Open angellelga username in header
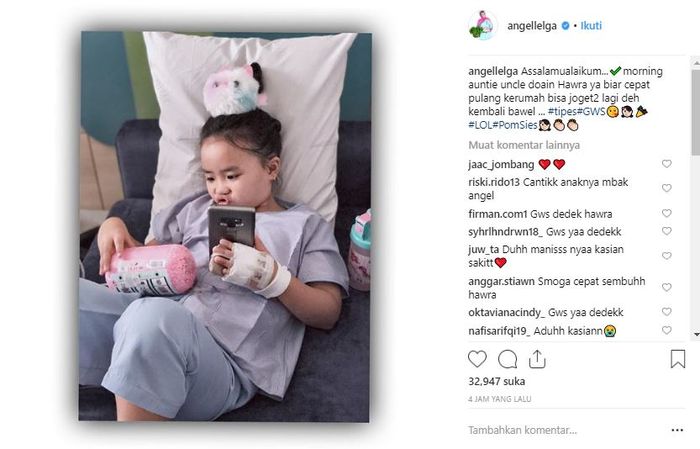The width and height of the screenshot is (700, 449). coord(532,26)
